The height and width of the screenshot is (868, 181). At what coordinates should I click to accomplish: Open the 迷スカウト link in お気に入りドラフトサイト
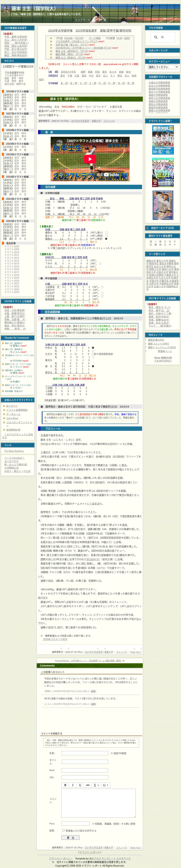pos(12,406)
